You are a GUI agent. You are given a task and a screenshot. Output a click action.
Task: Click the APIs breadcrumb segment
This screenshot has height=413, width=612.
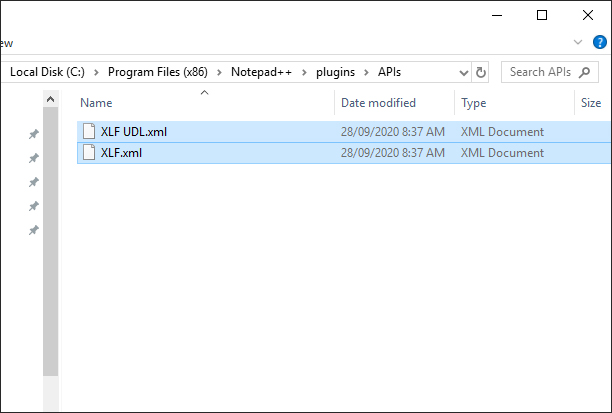(x=389, y=72)
